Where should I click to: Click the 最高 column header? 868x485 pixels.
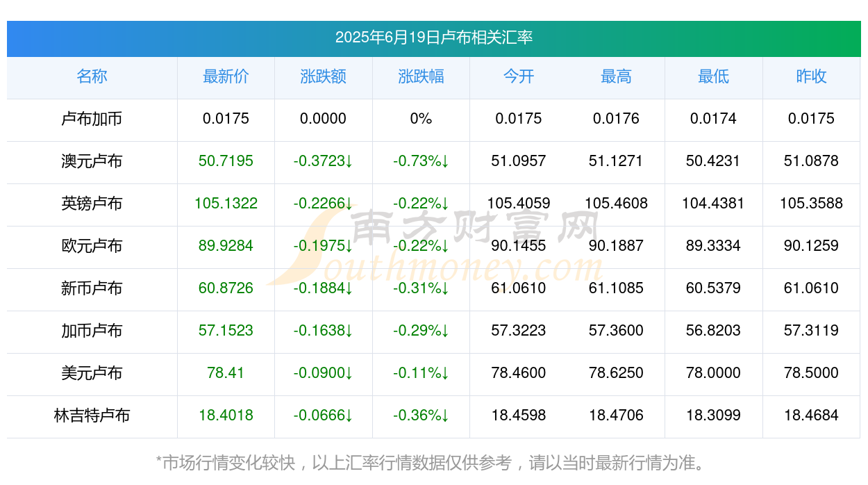616,76
